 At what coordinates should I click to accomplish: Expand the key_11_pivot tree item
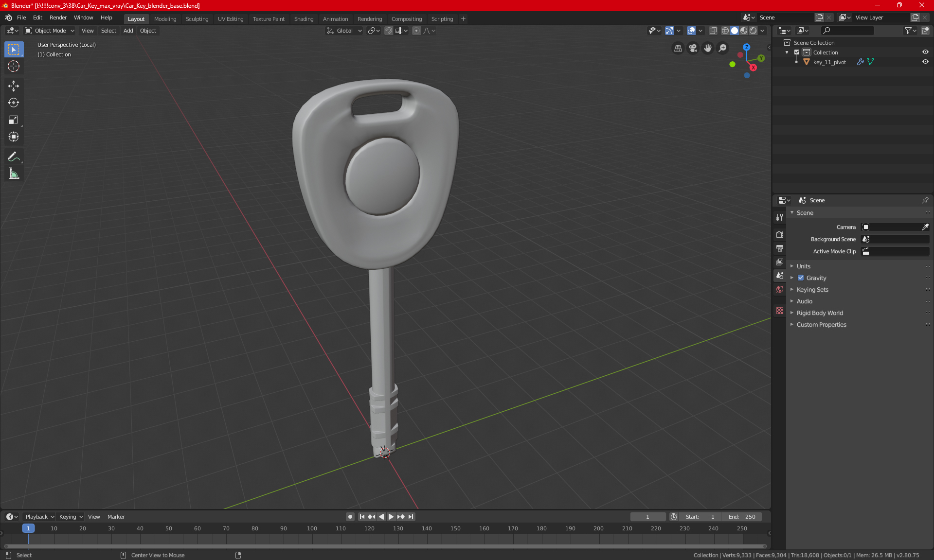(x=796, y=62)
